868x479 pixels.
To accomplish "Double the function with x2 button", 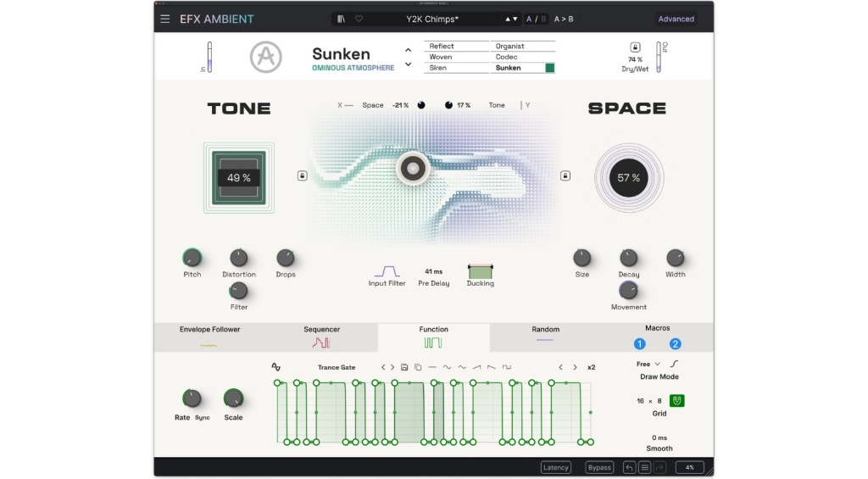I will pos(591,367).
